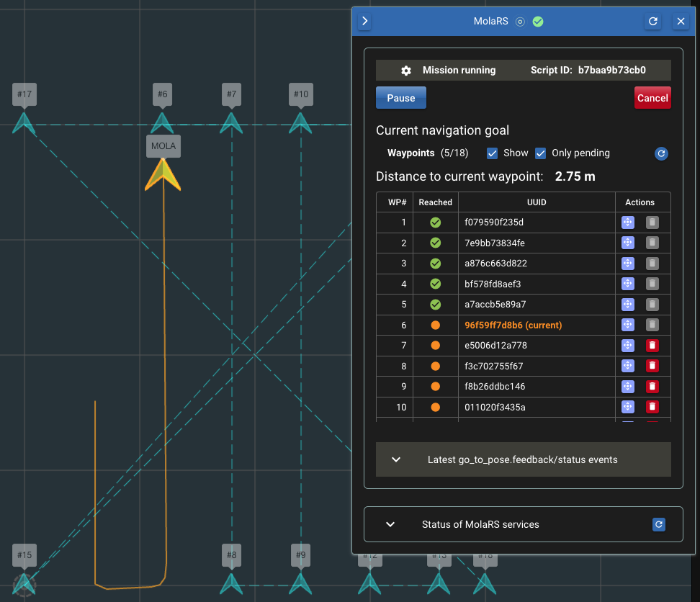Click the move icon for waypoint 1
700x602 pixels.
pyautogui.click(x=627, y=223)
